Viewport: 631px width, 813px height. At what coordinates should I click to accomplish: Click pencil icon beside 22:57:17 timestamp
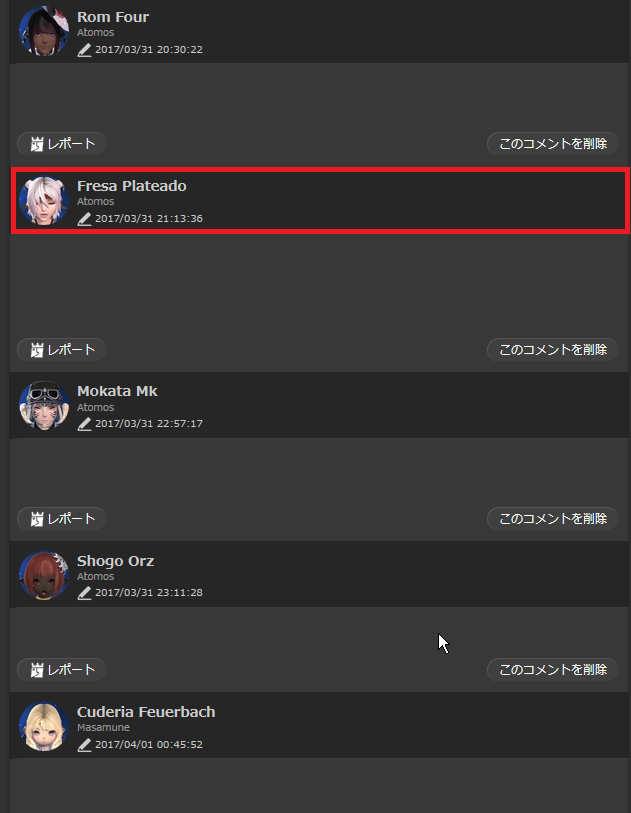pos(84,424)
